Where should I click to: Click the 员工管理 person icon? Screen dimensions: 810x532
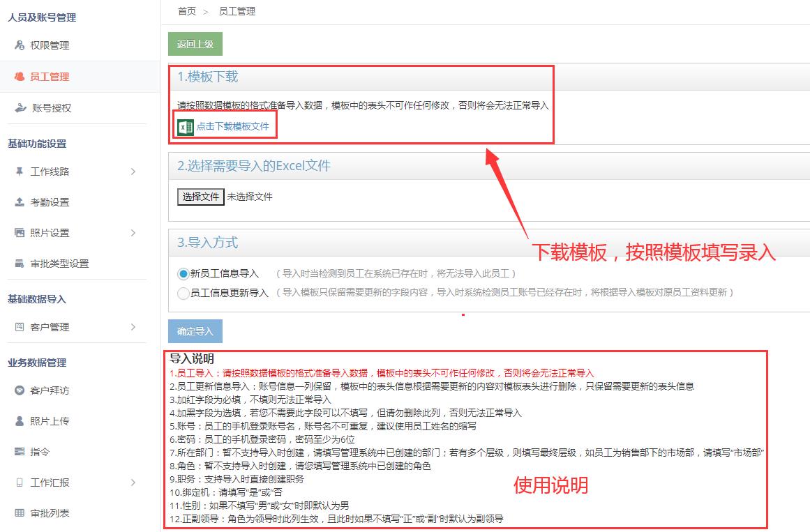click(x=20, y=77)
